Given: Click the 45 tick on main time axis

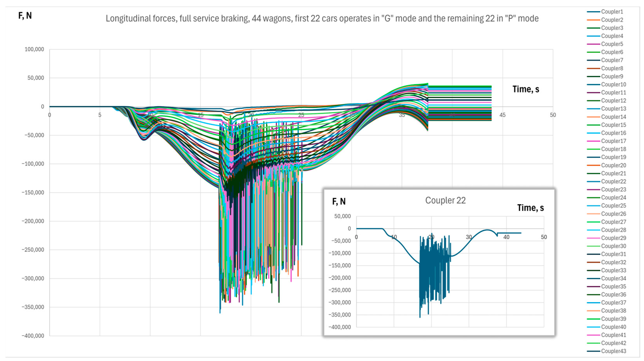Looking at the screenshot, I should point(502,115).
